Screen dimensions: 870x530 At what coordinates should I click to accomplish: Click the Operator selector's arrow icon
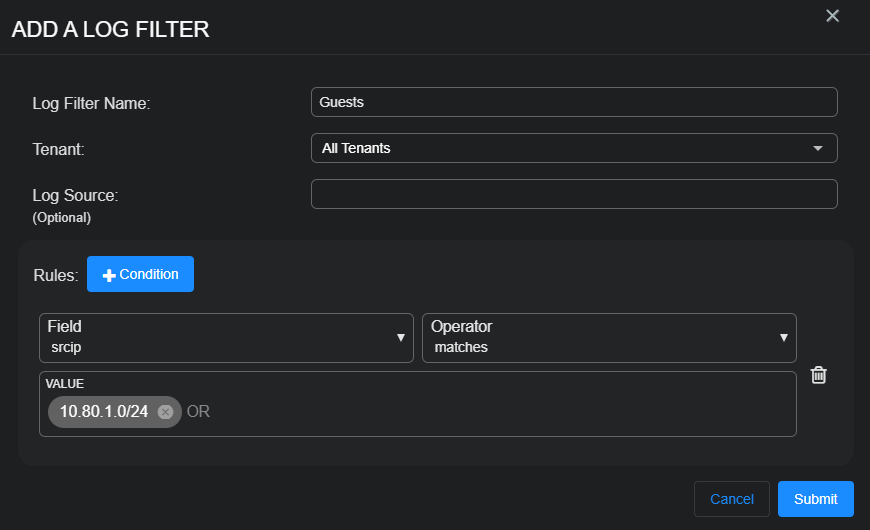(x=784, y=338)
